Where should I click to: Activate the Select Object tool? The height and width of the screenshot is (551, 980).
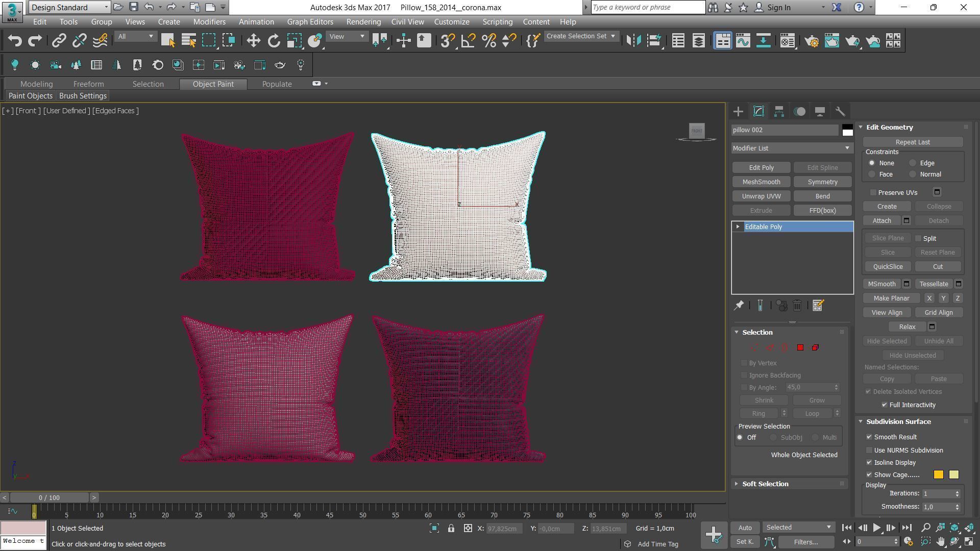[168, 41]
